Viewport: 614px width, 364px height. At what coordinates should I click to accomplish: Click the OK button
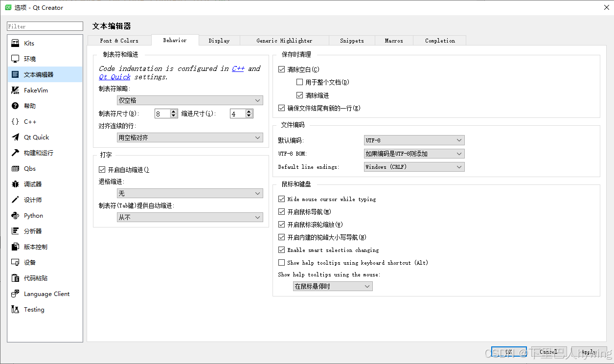click(509, 352)
